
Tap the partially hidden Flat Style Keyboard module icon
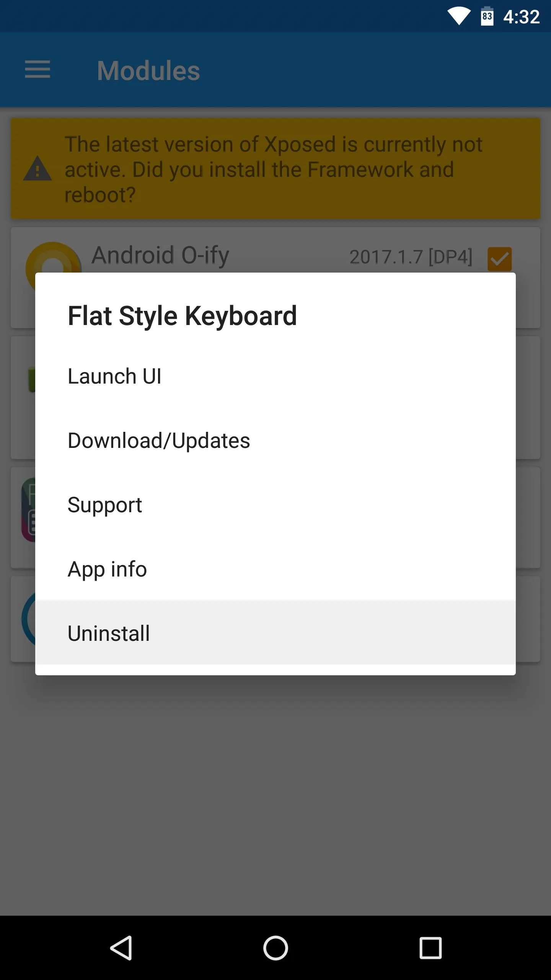[x=28, y=510]
